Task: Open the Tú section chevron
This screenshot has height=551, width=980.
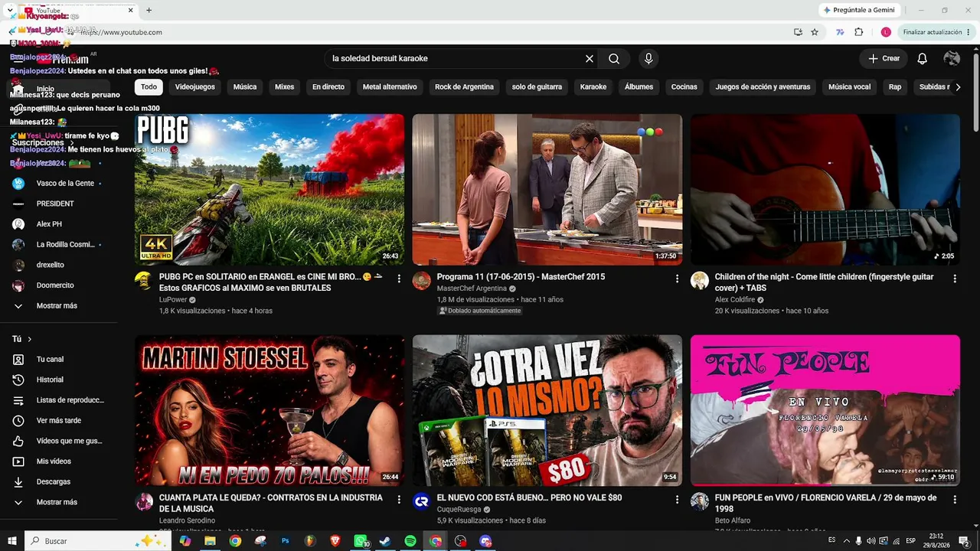Action: (x=30, y=339)
